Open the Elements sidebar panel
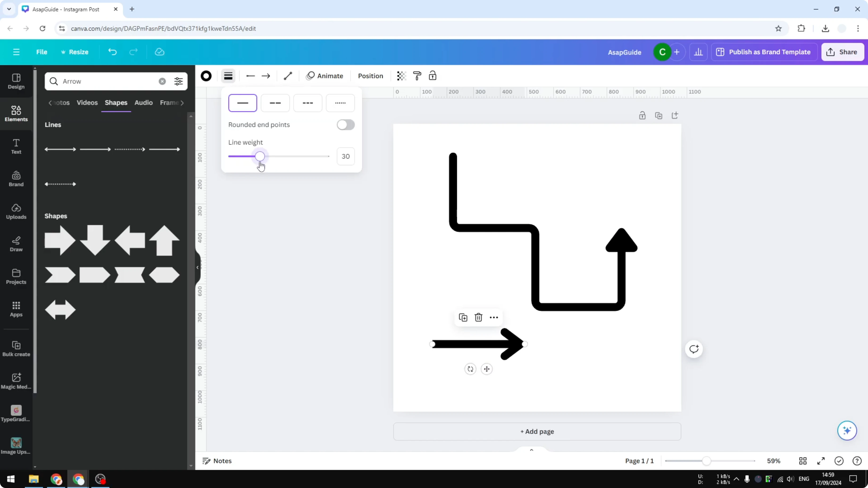868x488 pixels. 16,113
